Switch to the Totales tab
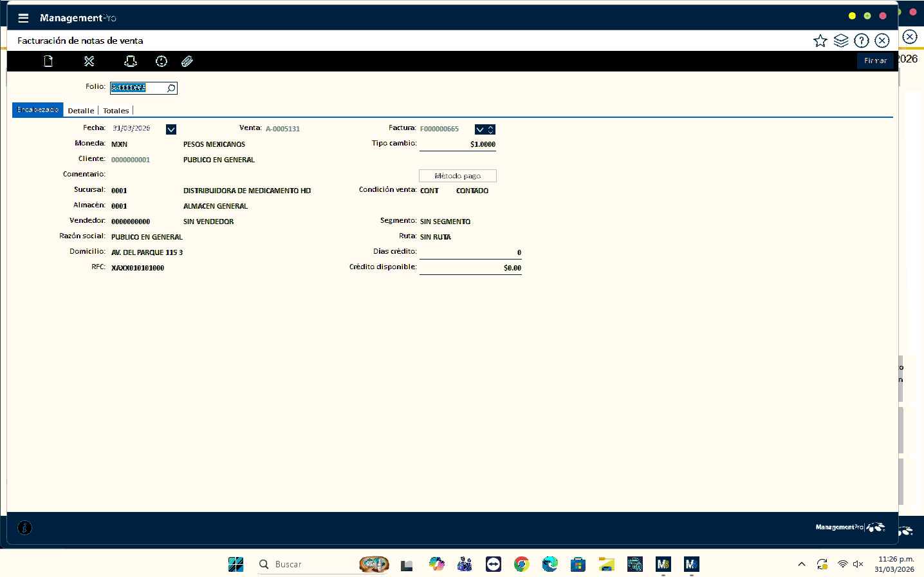This screenshot has height=577, width=924. point(116,111)
